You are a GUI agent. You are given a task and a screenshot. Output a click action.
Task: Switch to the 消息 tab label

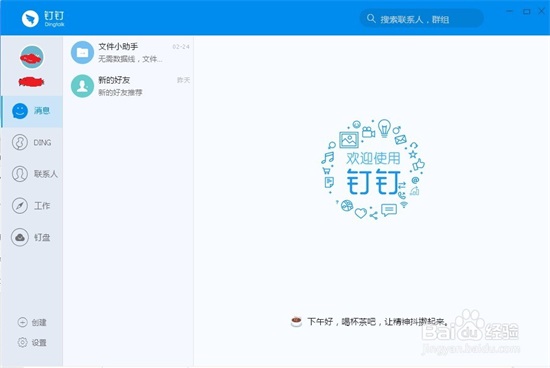point(42,111)
